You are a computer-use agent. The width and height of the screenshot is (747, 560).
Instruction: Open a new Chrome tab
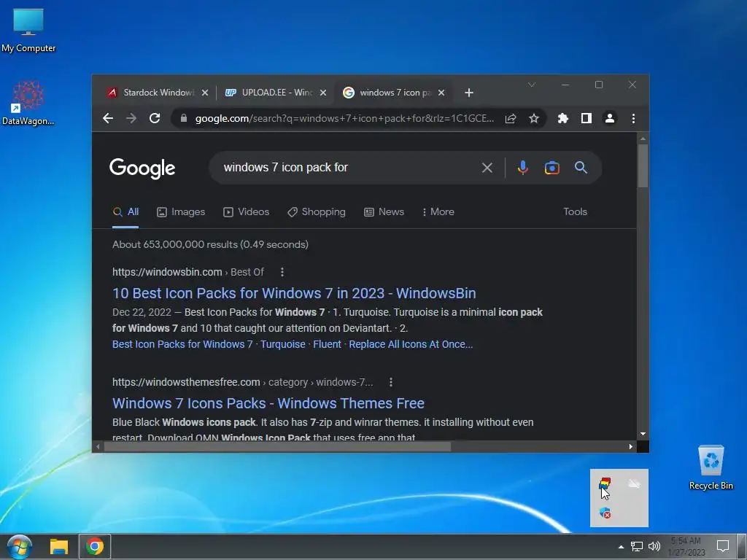tap(469, 93)
